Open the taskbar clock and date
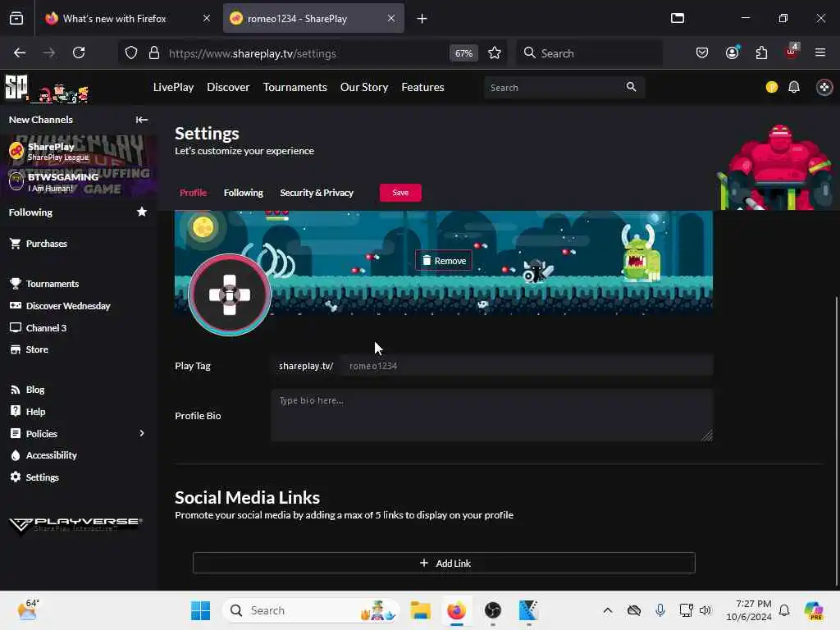 tap(750, 610)
